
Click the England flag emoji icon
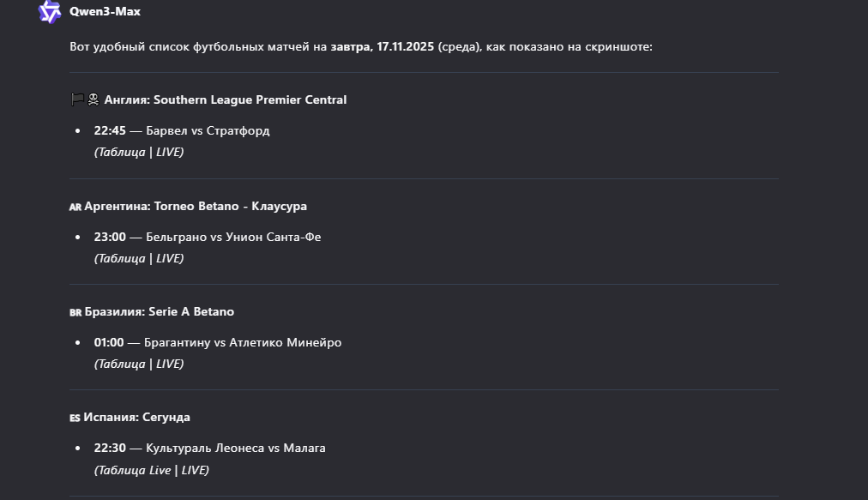[84, 100]
